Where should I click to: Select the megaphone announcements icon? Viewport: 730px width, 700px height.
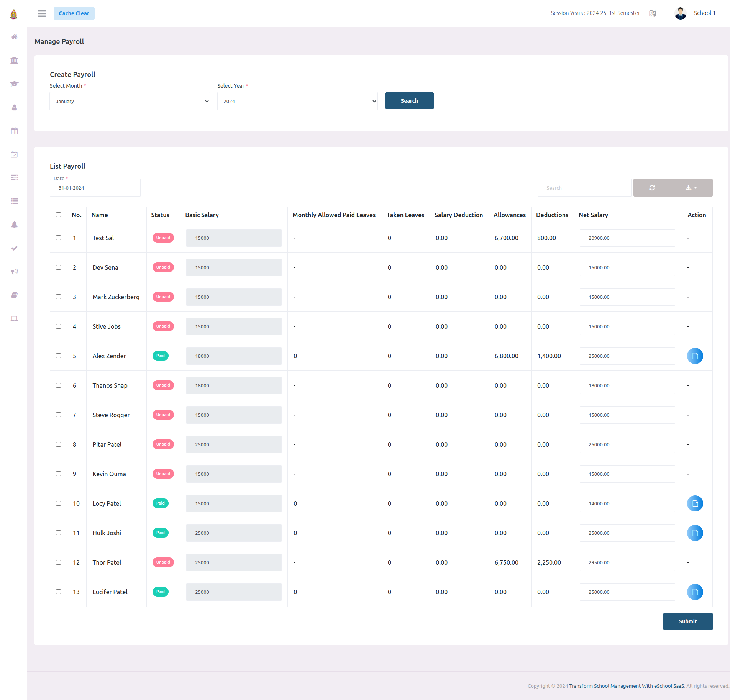14,271
